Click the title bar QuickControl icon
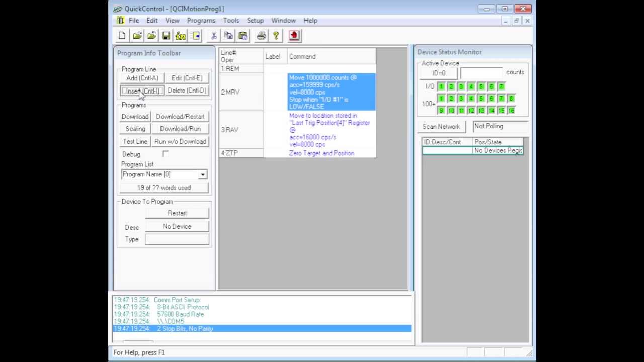The height and width of the screenshot is (362, 644). point(117,9)
